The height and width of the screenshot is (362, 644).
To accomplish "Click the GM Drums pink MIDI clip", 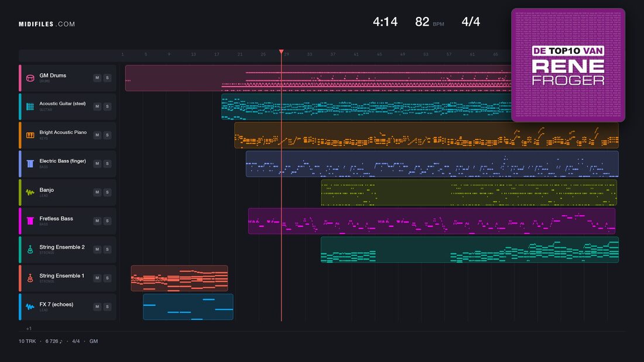I will pos(318,78).
